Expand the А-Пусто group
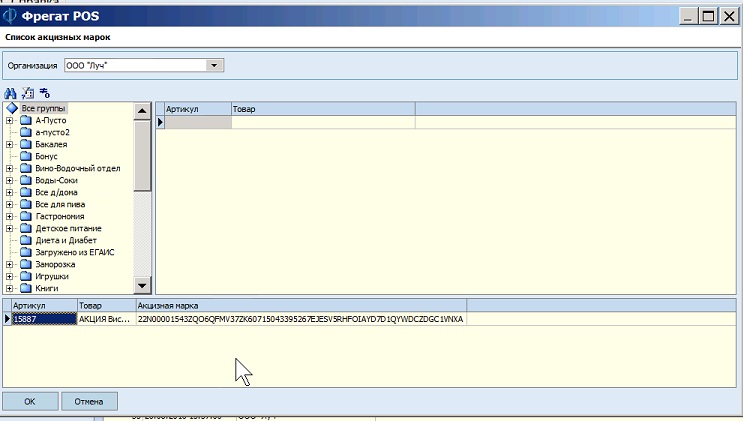743x421 pixels. (9, 120)
